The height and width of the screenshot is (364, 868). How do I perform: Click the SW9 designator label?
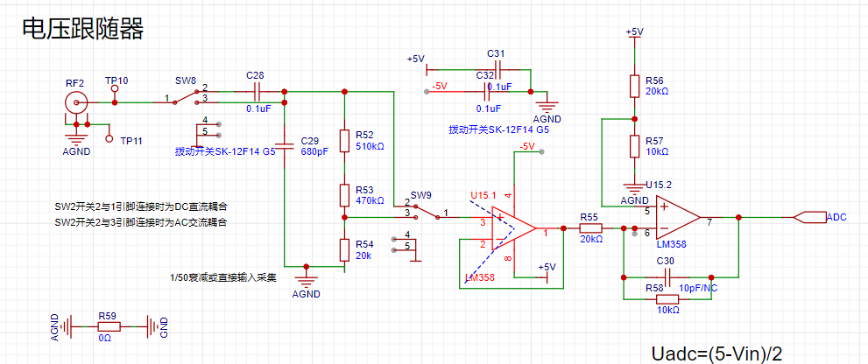pyautogui.click(x=420, y=195)
